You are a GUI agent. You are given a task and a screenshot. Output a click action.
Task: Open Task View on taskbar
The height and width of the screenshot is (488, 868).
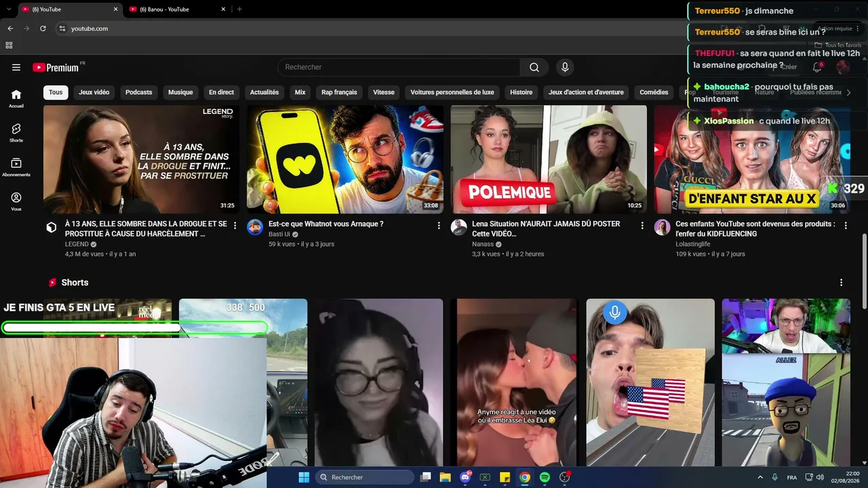click(426, 477)
